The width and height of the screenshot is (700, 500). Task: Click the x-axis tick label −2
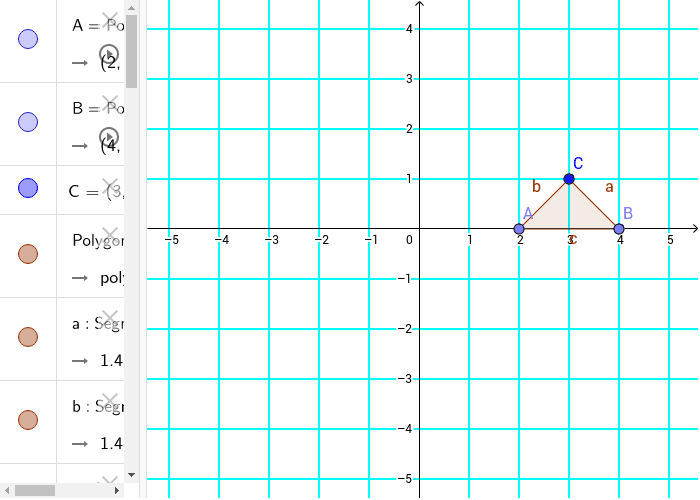click(x=321, y=240)
